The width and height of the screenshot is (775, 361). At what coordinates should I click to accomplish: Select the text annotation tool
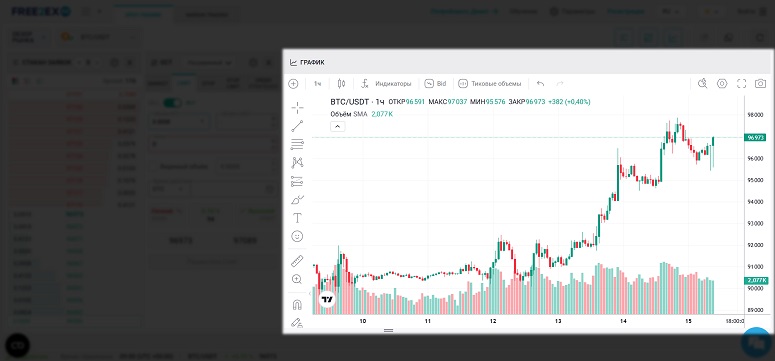coord(297,218)
